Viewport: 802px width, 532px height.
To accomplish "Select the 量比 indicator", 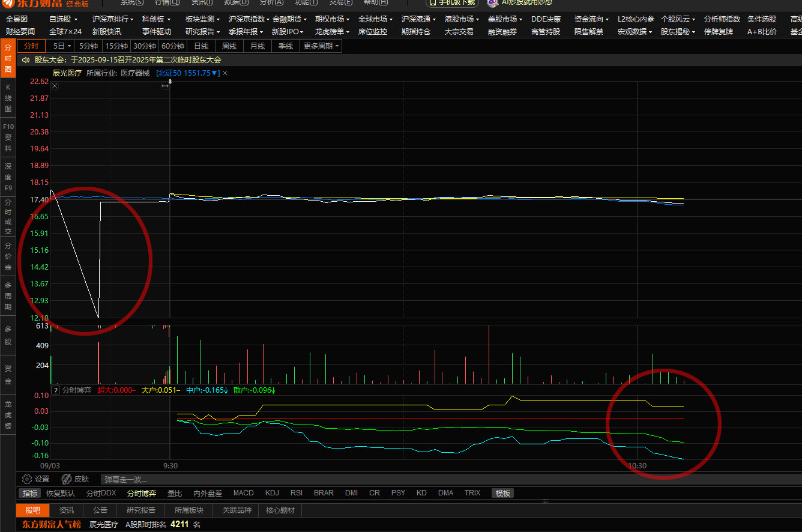I will point(175,493).
